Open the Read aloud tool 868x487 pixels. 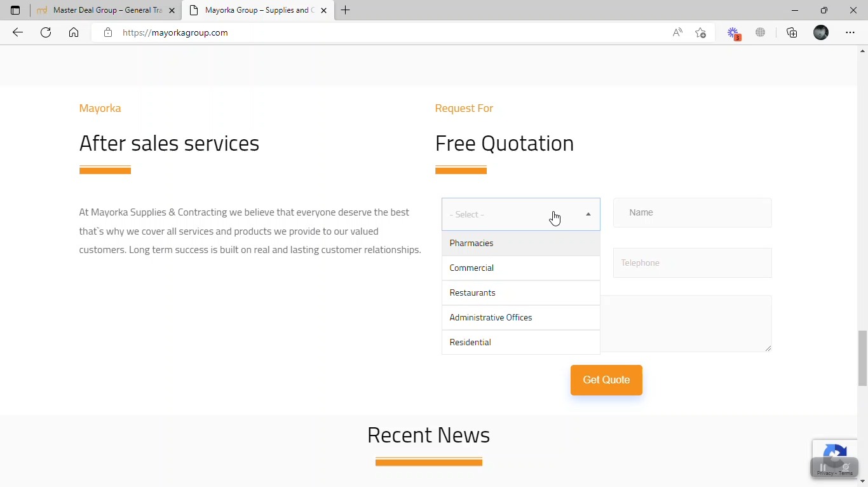click(x=677, y=32)
